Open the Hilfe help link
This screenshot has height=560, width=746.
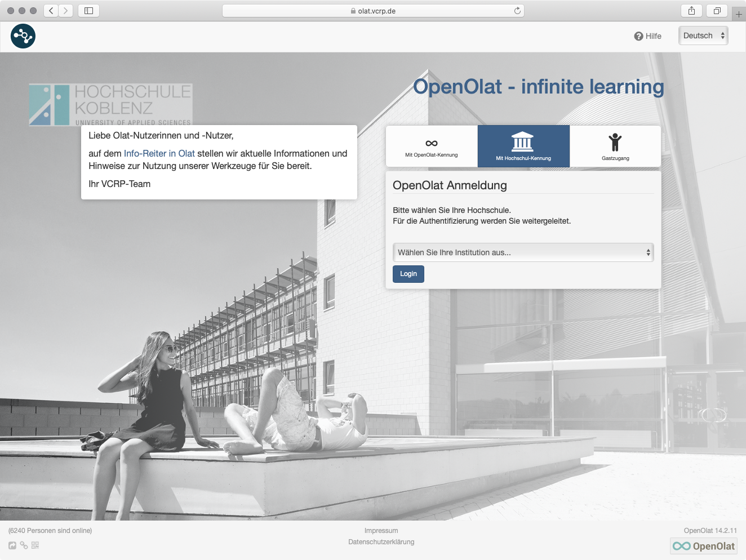647,36
